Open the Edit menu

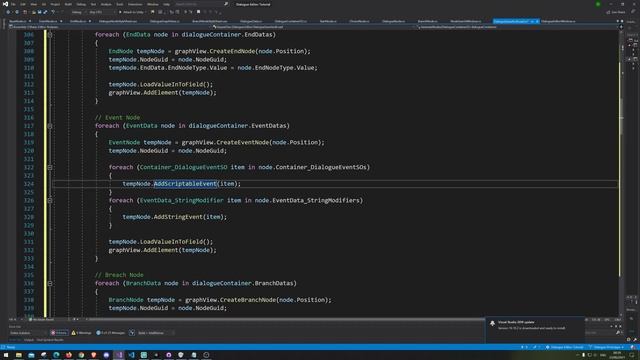click(x=23, y=4)
